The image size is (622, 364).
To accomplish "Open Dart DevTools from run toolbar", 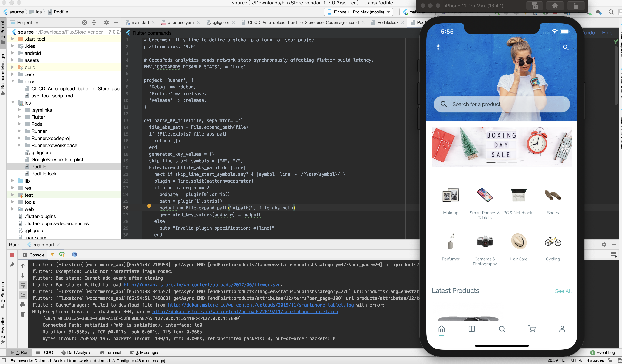I will 74,254.
